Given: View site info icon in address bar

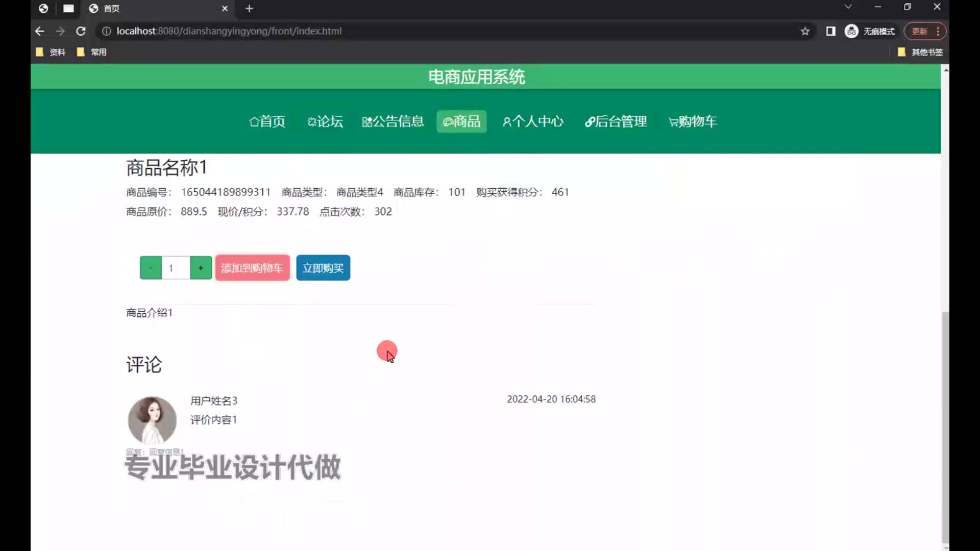Looking at the screenshot, I should [106, 31].
